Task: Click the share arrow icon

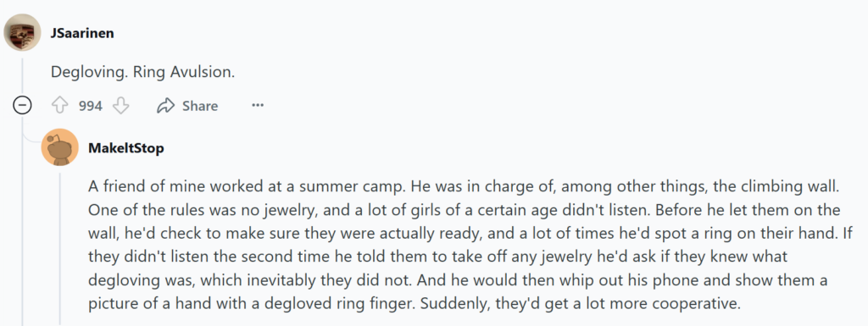Action: pyautogui.click(x=165, y=106)
